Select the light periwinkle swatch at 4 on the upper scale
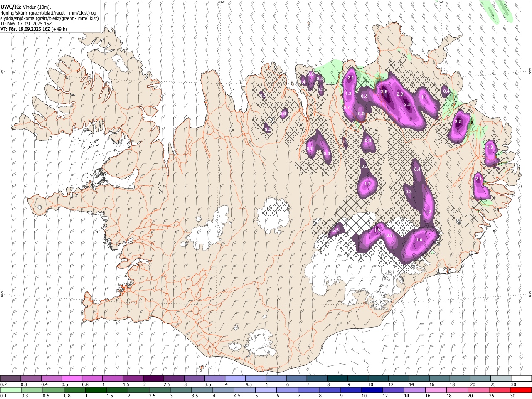Screen dimensions: 532x399 (x=235, y=379)
